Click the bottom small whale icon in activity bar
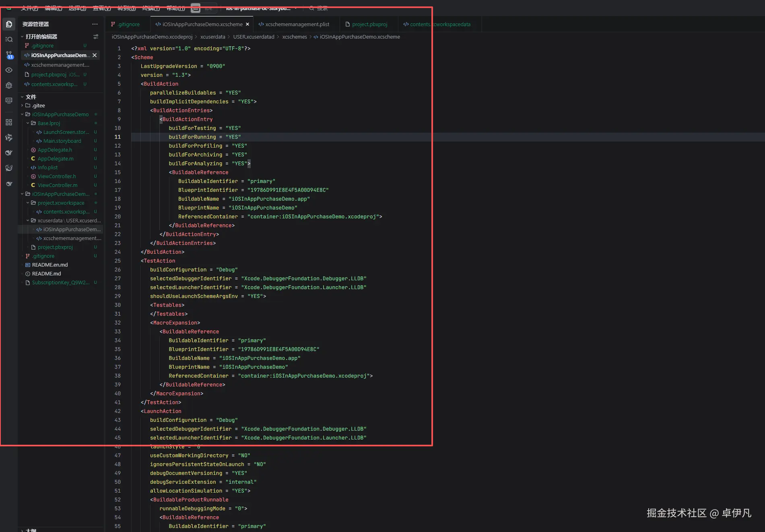The image size is (765, 532). (9, 184)
